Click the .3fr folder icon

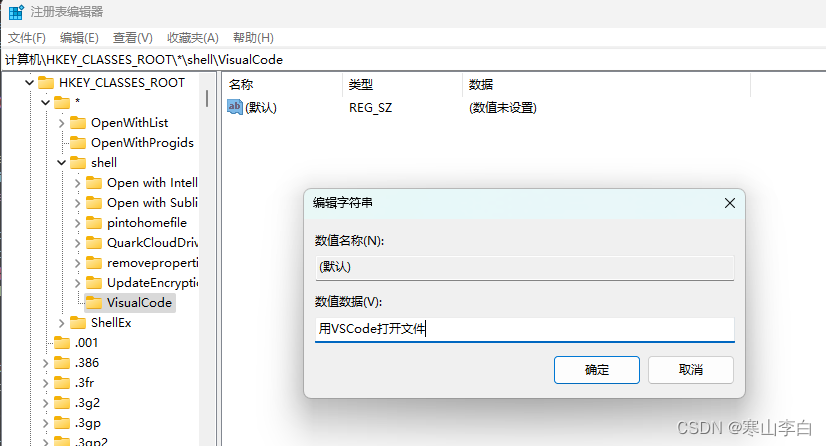click(62, 383)
